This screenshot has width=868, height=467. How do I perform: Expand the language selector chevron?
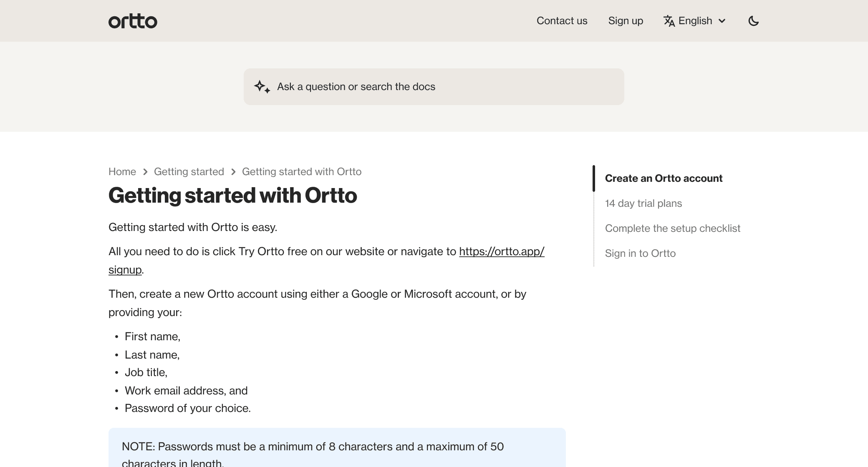(x=722, y=21)
